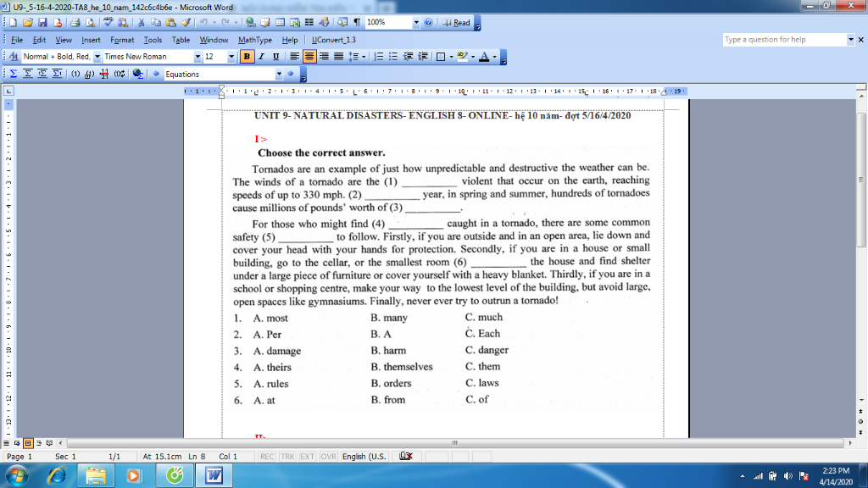Insert equation number
868x488 pixels.
pyautogui.click(x=75, y=74)
